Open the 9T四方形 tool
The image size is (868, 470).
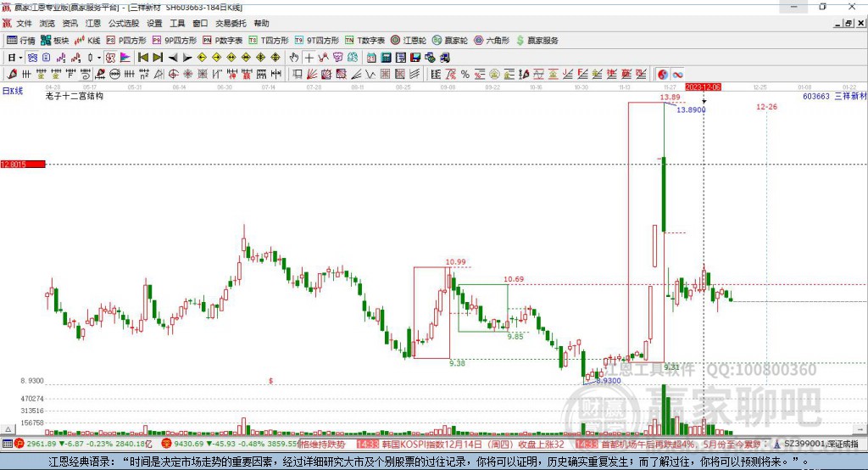pos(317,41)
